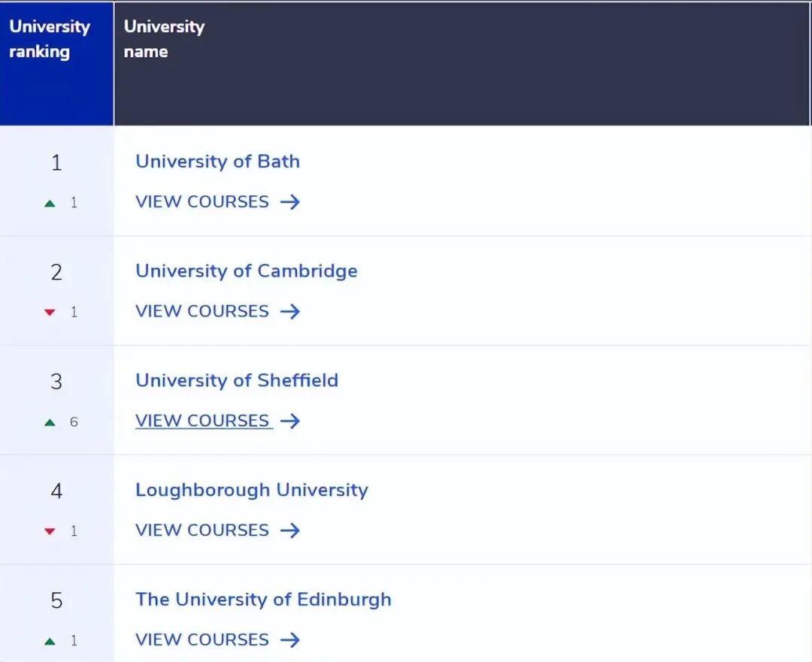Click the green up arrow showing Sheffield rose 6
This screenshot has height=662, width=812.
point(50,422)
